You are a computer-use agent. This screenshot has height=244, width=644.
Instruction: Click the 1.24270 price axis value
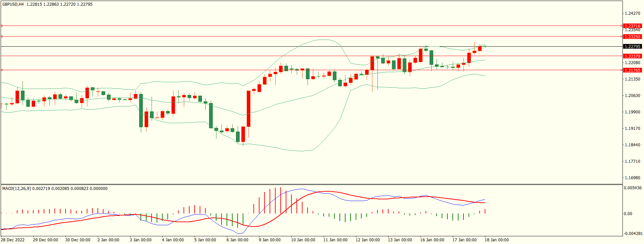(x=632, y=13)
